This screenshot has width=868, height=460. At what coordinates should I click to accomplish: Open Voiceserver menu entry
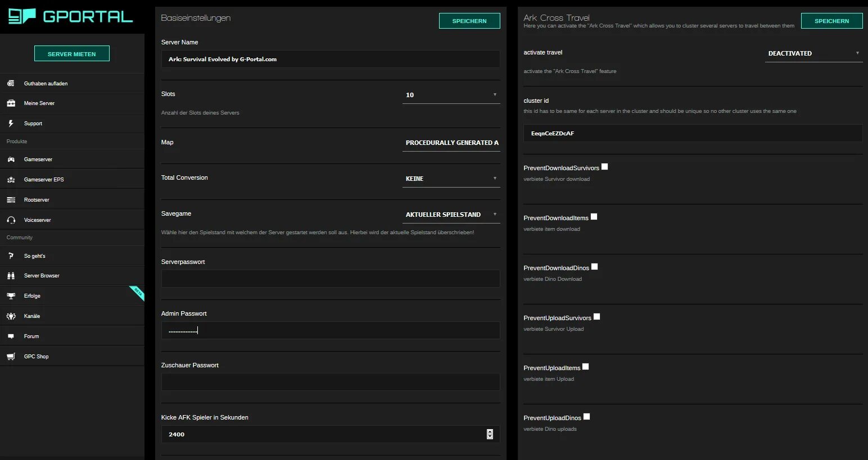72,220
